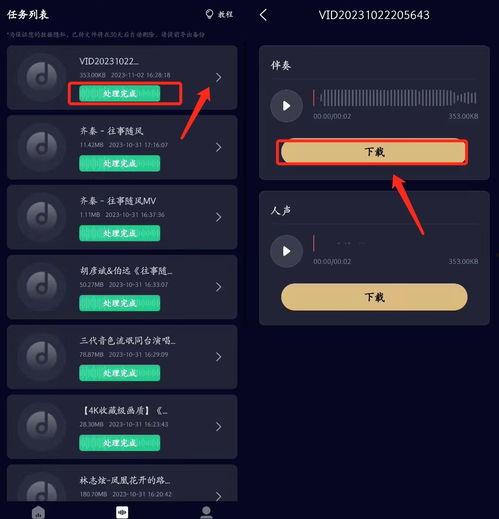Open the VID20231022 task chevron
This screenshot has height=519, width=499.
click(x=219, y=78)
